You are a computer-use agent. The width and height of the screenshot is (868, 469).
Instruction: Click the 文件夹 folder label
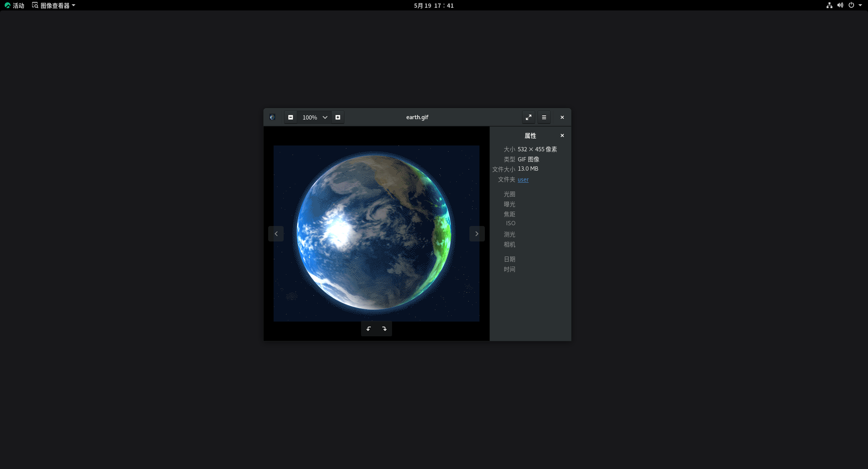tap(507, 180)
